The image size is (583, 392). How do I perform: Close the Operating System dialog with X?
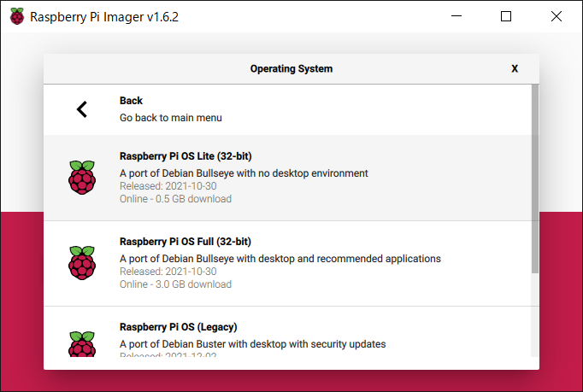point(515,68)
